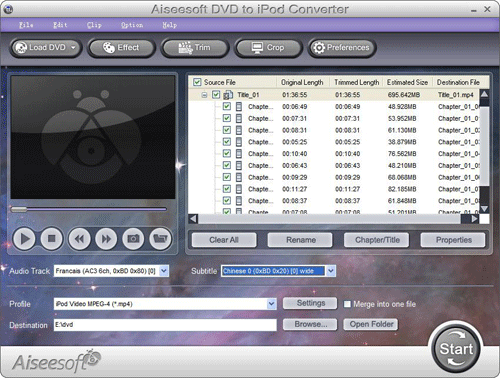
Task: Start conversion with the Start button
Action: click(x=456, y=349)
